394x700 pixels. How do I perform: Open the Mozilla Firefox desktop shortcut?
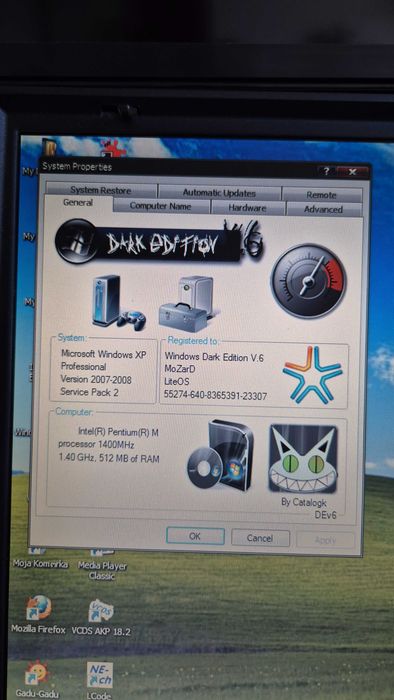click(x=38, y=614)
